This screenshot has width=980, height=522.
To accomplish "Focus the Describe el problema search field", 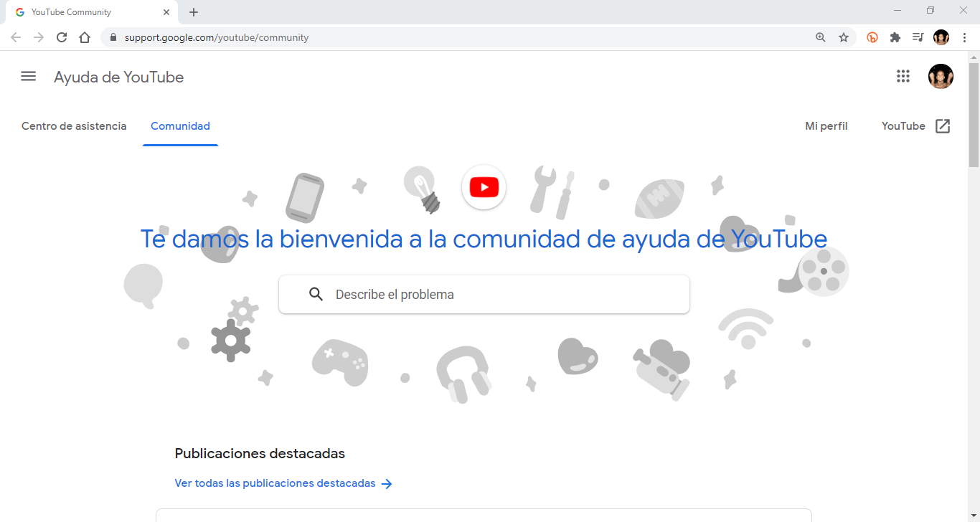I will pos(484,294).
